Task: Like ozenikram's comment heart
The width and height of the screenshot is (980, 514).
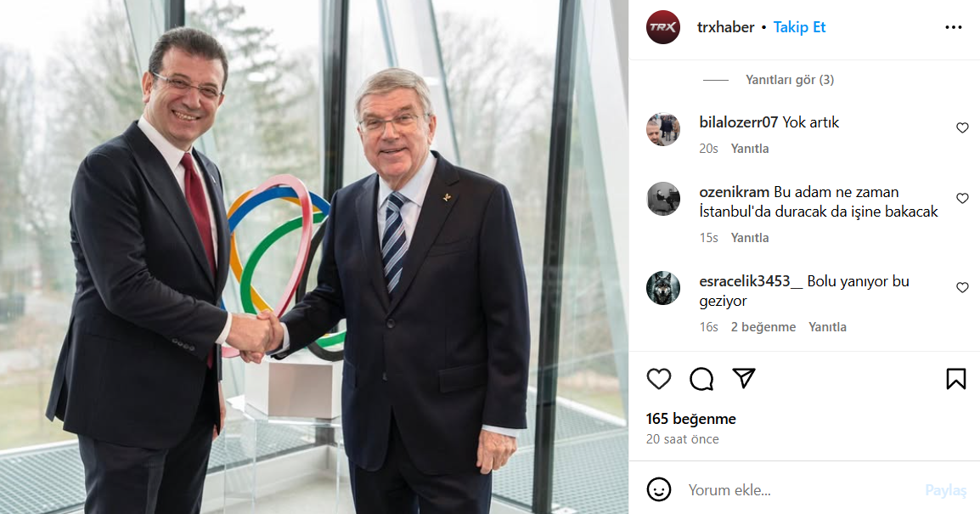Action: [x=962, y=199]
